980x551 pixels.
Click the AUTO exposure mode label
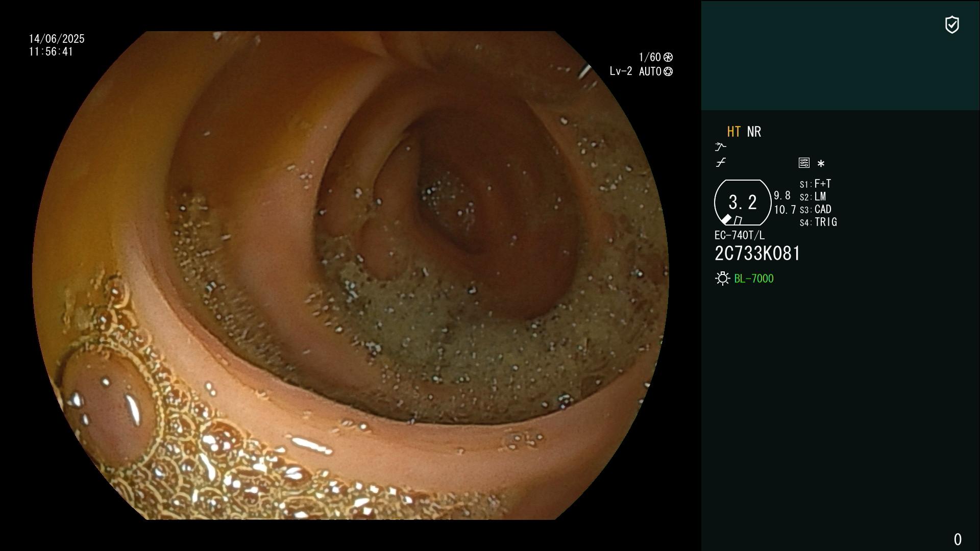click(650, 71)
